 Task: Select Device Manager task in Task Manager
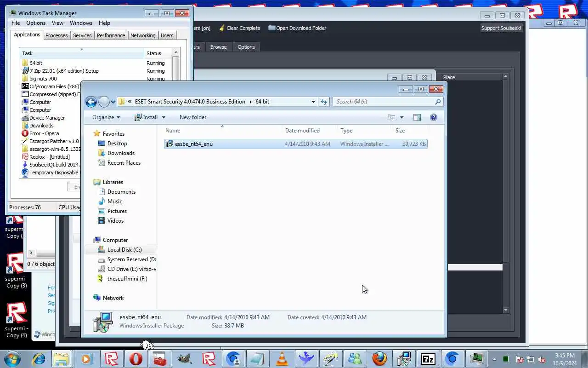click(x=47, y=118)
